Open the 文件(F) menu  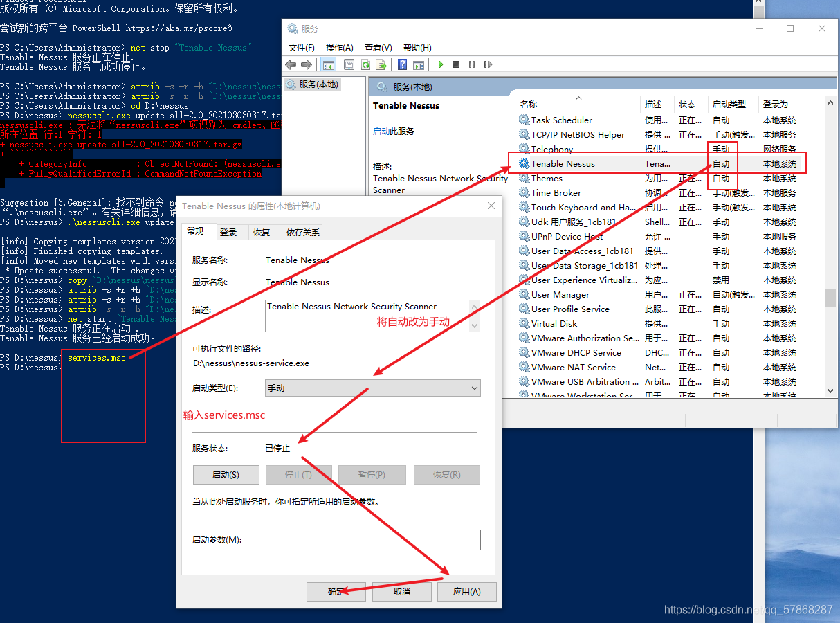[302, 48]
